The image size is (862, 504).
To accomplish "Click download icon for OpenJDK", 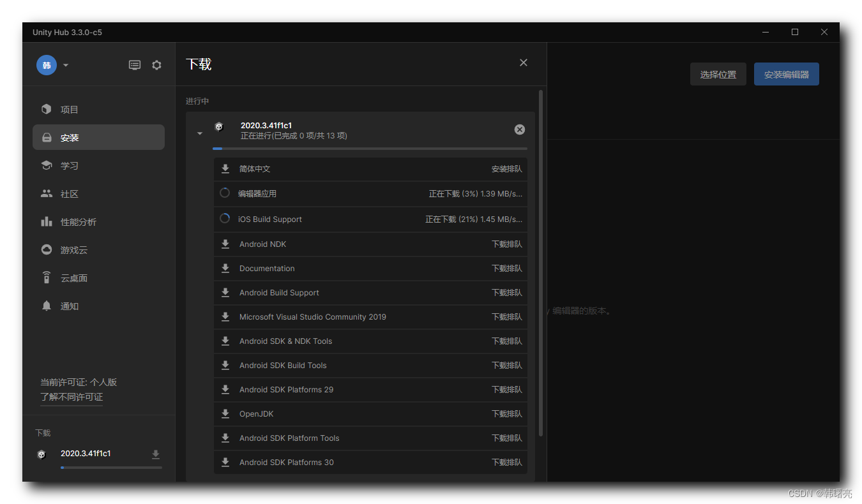I will click(x=225, y=414).
